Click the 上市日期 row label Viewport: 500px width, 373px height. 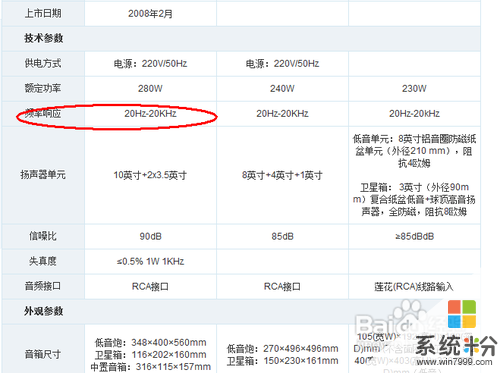[43, 13]
